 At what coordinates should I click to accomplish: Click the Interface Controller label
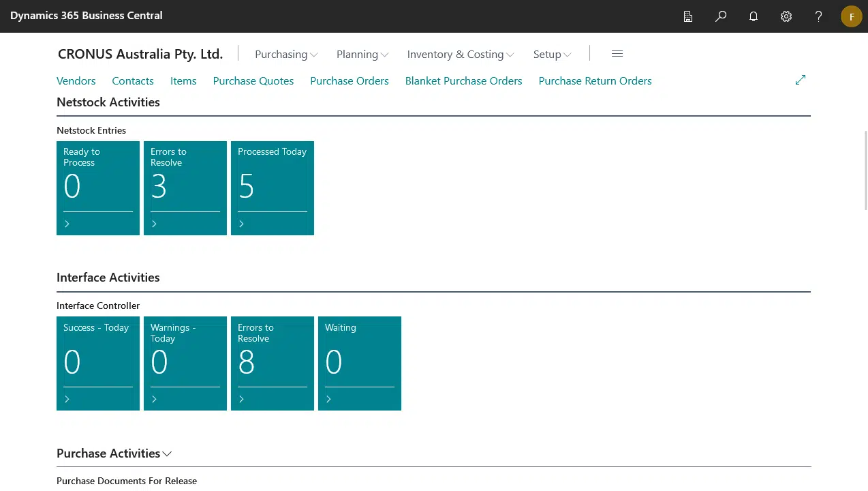[x=98, y=306]
